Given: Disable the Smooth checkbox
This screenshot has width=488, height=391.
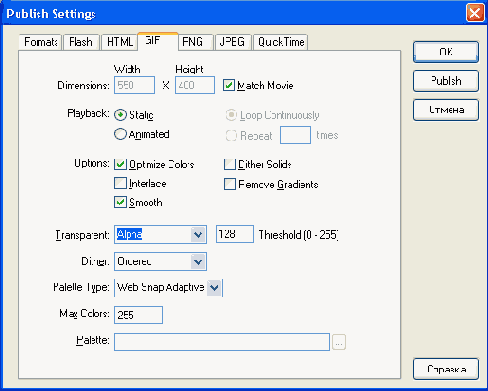Looking at the screenshot, I should [120, 202].
